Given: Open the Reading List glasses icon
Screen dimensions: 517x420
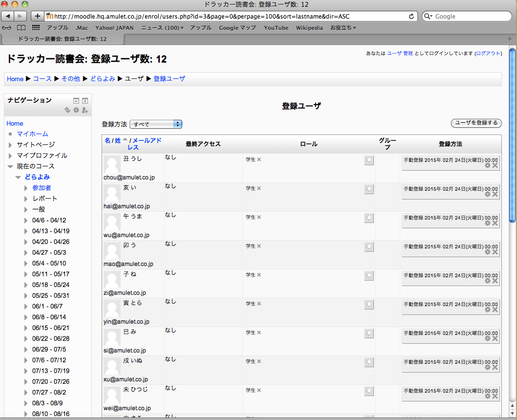Looking at the screenshot, I should click(6, 28).
